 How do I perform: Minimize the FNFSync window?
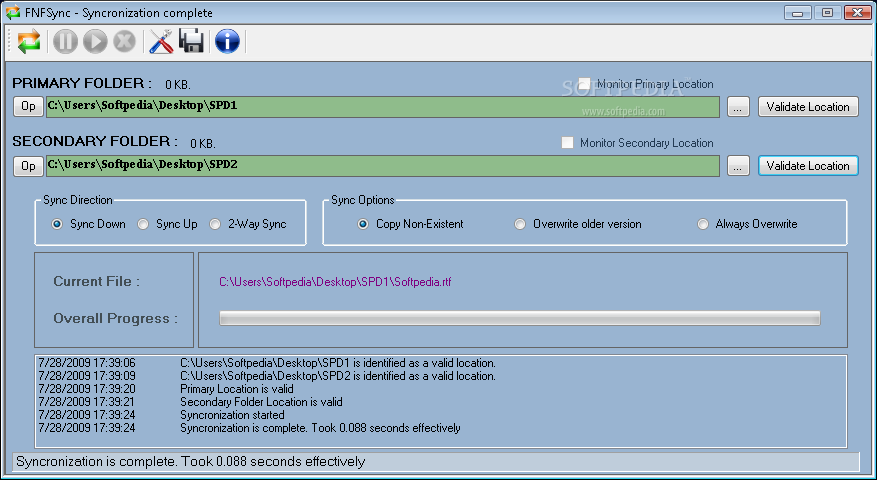pos(798,13)
